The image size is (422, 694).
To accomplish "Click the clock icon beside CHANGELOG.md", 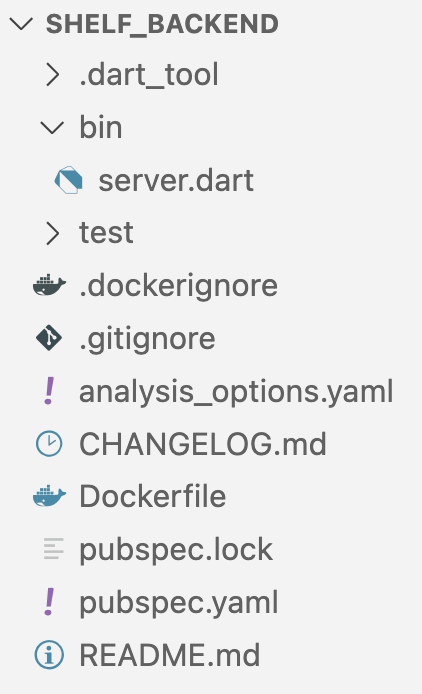I will (x=49, y=443).
